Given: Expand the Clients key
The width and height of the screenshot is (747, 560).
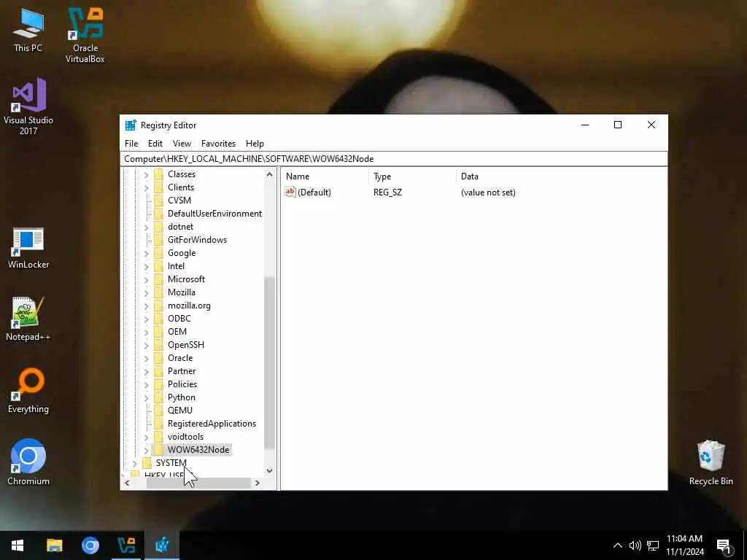Looking at the screenshot, I should pos(147,187).
